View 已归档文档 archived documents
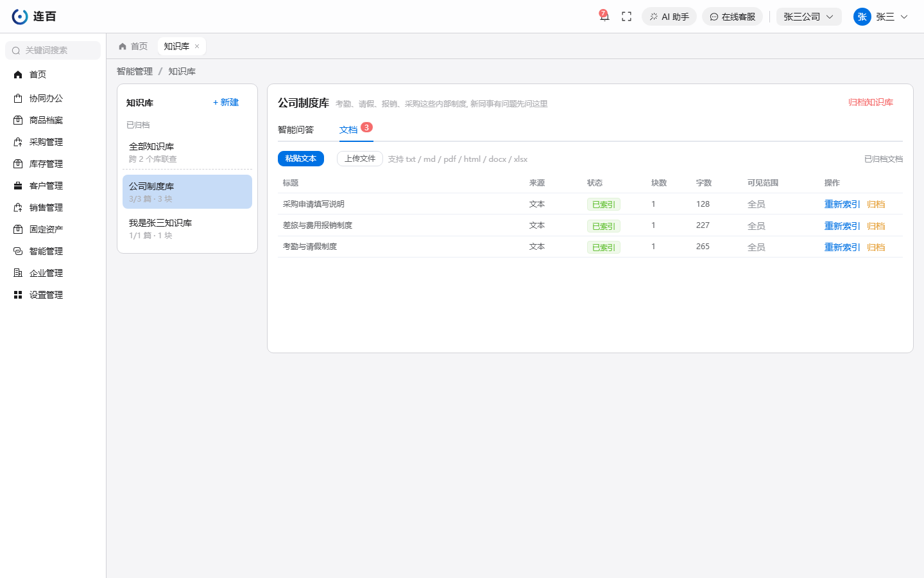Image resolution: width=924 pixels, height=578 pixels. [x=884, y=159]
